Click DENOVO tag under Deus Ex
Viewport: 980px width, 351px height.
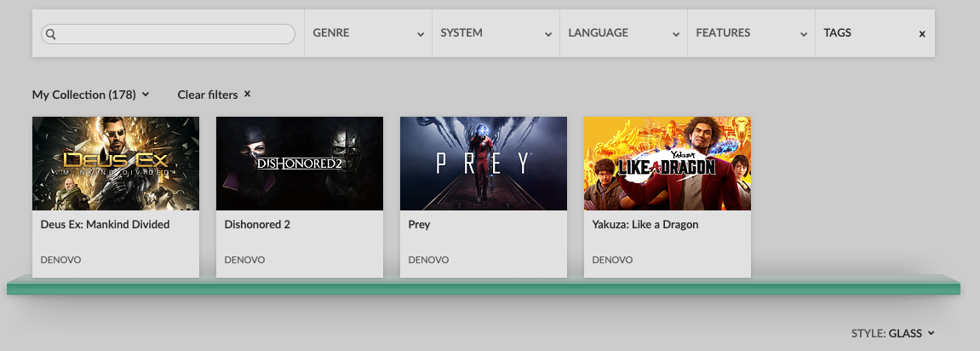click(60, 260)
